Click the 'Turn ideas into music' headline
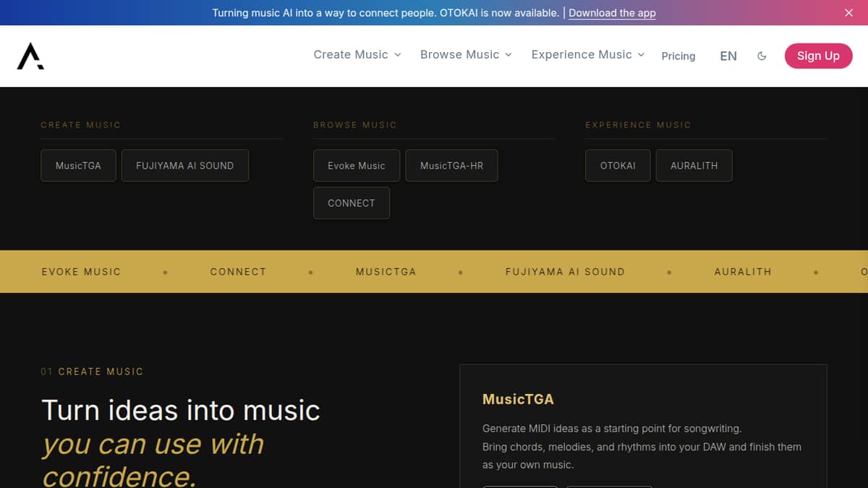The height and width of the screenshot is (488, 868). coord(181,411)
